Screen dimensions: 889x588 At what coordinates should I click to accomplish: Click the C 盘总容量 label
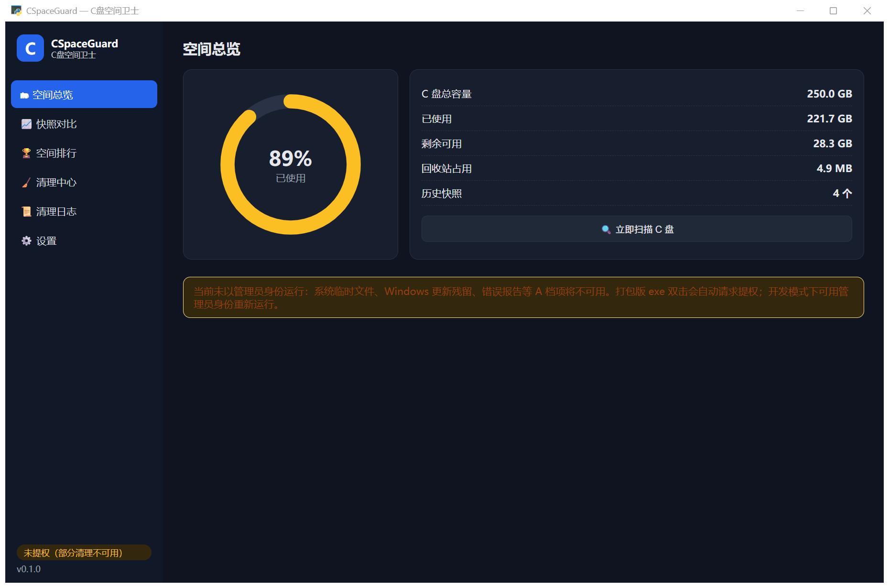(x=446, y=94)
